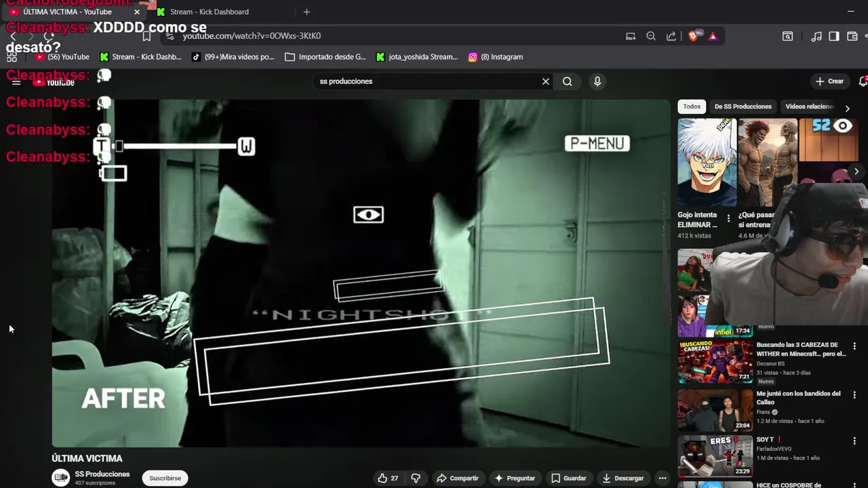The height and width of the screenshot is (488, 868).
Task: Open Gojo intenta ELIMINAR video thumbnail
Action: (x=707, y=163)
